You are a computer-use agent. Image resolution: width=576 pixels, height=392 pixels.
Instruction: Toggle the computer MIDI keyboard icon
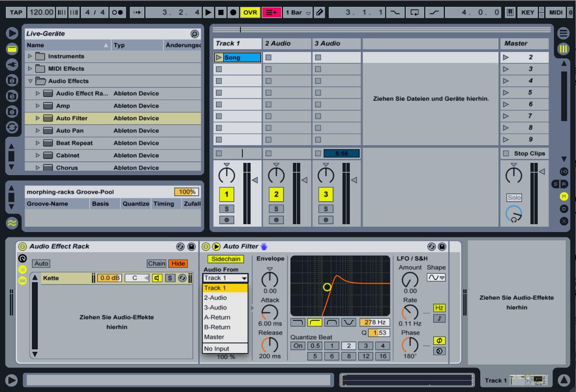[510, 12]
